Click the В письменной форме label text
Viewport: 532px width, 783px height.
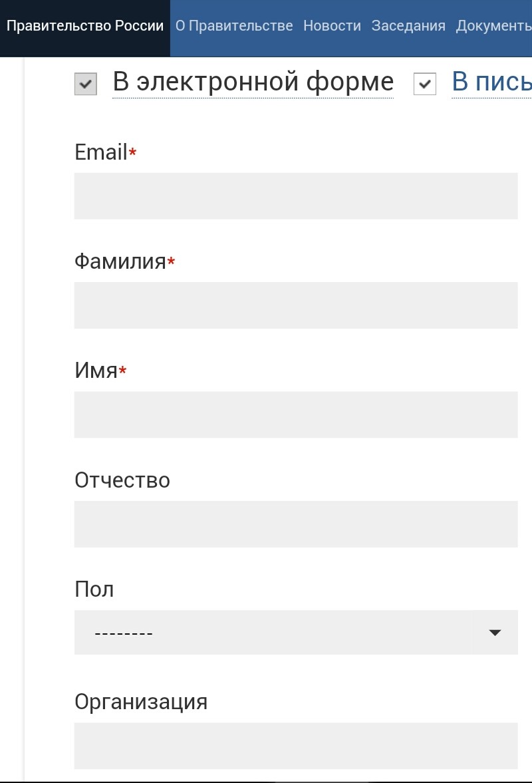point(491,82)
